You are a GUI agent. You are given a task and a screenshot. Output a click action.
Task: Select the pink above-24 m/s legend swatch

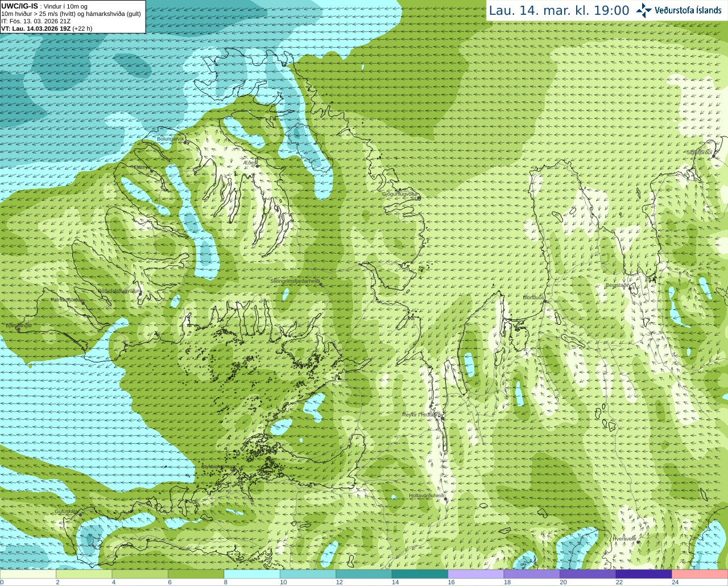(x=700, y=574)
